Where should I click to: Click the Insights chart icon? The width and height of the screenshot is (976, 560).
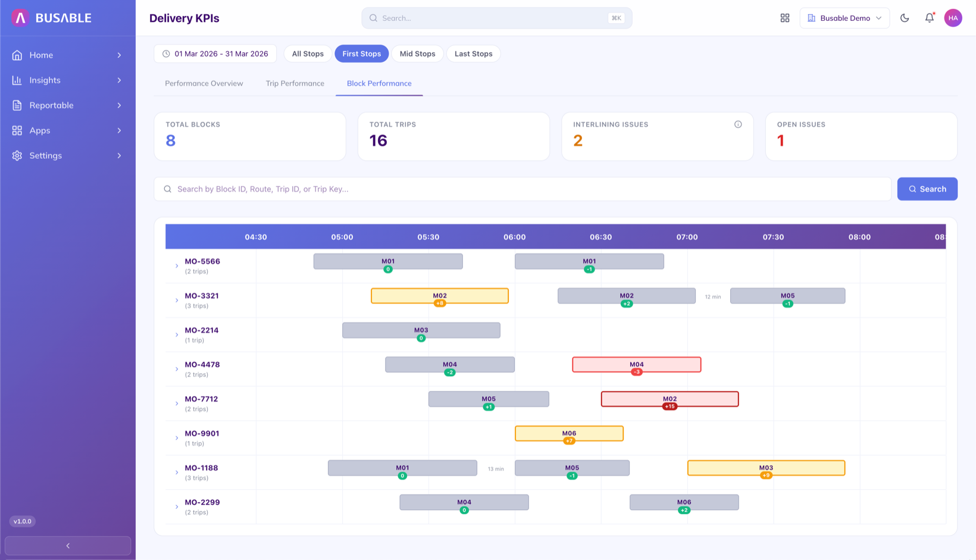click(17, 80)
